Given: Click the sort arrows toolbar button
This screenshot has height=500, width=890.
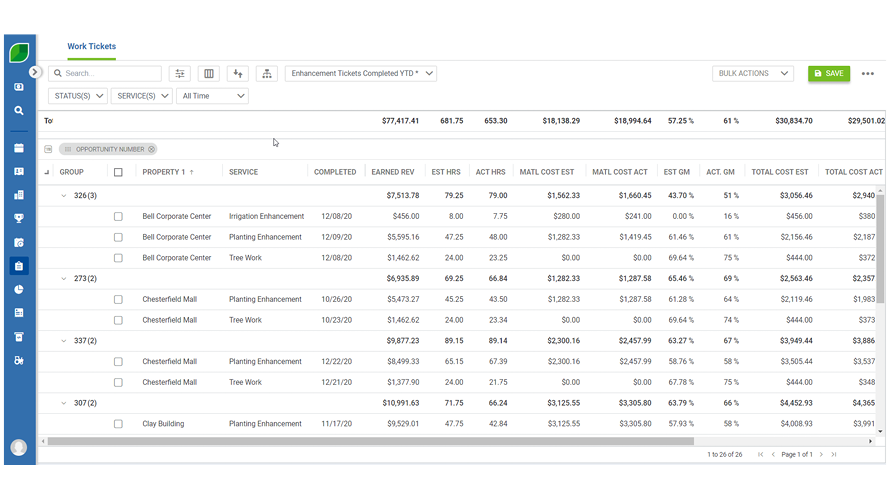Looking at the screenshot, I should (x=238, y=73).
